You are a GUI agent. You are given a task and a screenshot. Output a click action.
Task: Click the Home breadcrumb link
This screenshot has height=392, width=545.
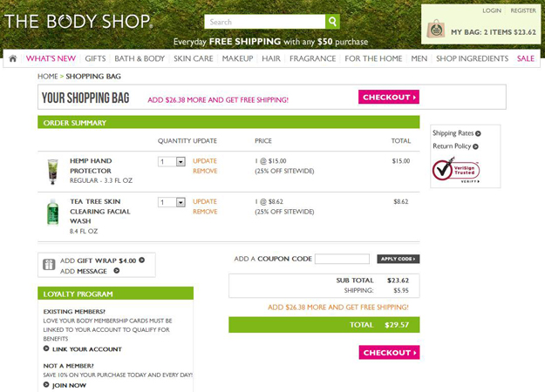coord(48,77)
